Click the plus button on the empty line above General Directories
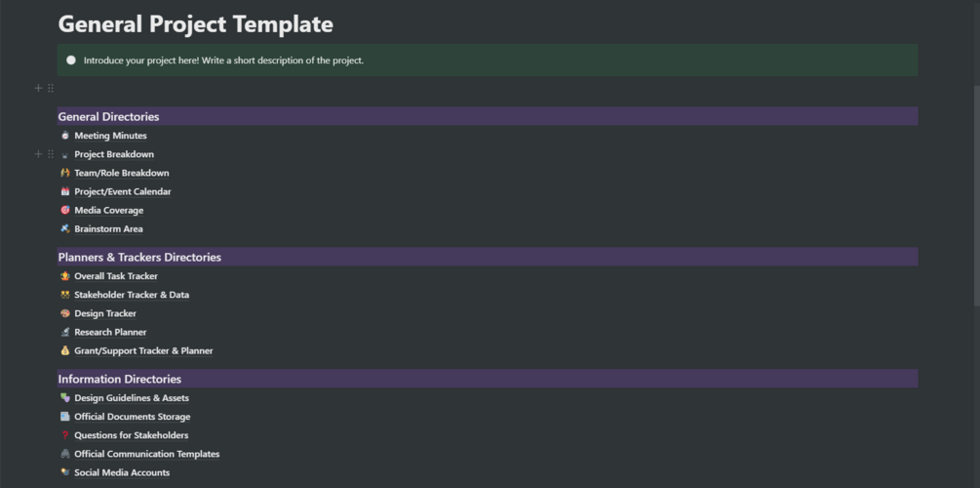980x488 pixels. (x=38, y=88)
